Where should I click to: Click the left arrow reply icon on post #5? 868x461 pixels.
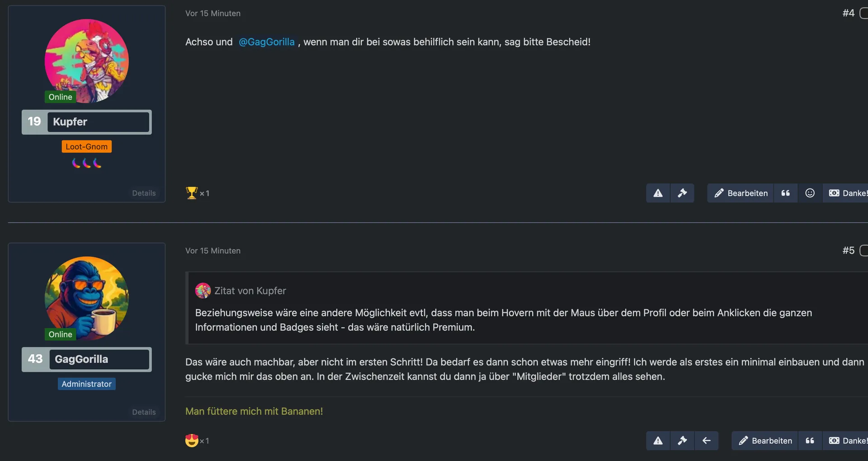pos(707,441)
